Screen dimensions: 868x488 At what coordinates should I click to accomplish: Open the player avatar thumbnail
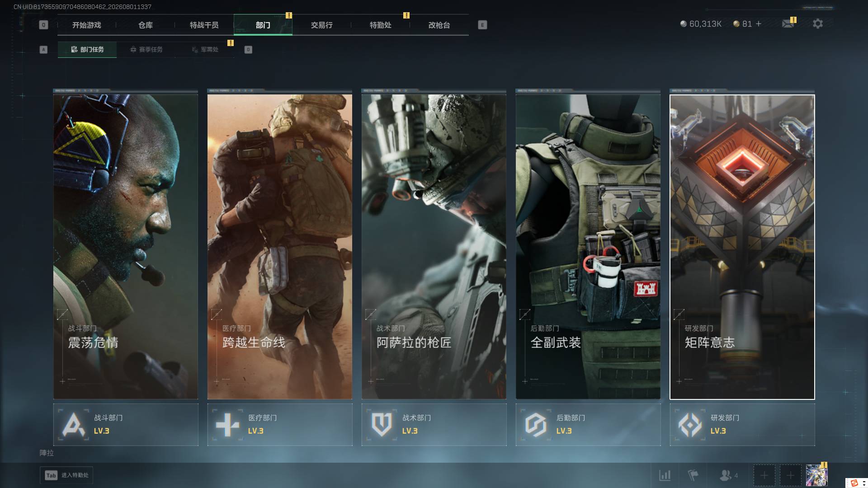point(816,475)
